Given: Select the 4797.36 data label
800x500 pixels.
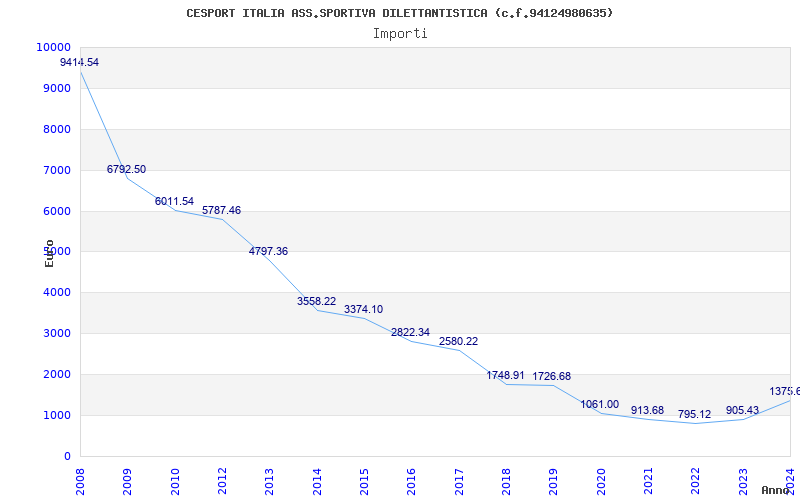Looking at the screenshot, I should click(268, 251).
